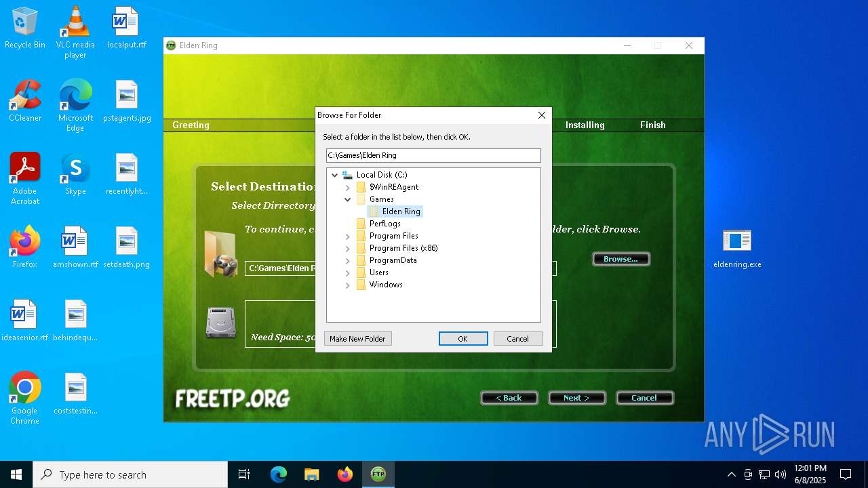Launch the Skype desktop shortcut
The width and height of the screenshot is (868, 488).
tap(75, 174)
